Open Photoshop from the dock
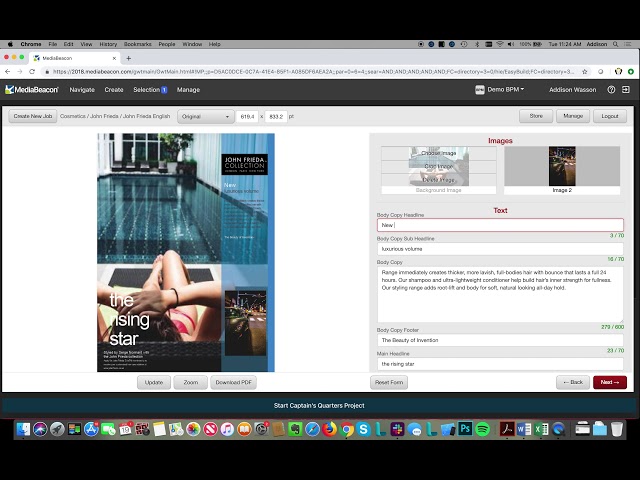The width and height of the screenshot is (640, 480). (x=465, y=429)
